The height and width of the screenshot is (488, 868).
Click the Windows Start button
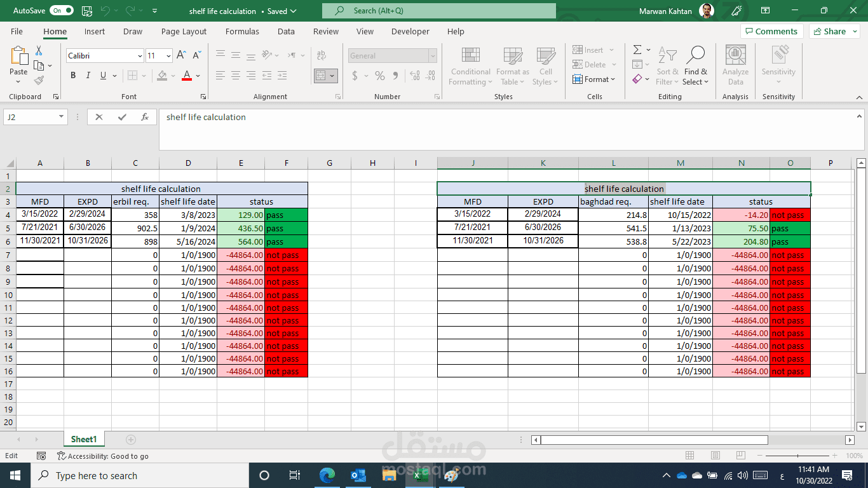[x=15, y=475]
